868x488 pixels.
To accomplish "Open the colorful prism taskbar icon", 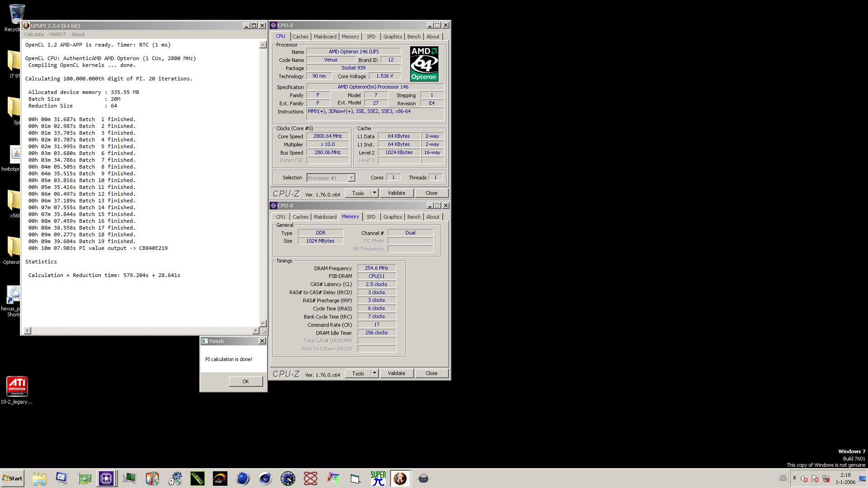I will tap(333, 479).
